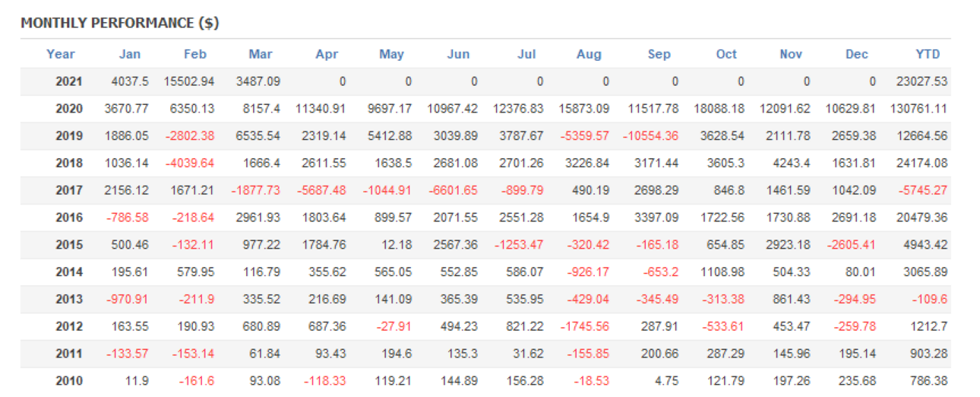Select the Aug column header
The width and height of the screenshot is (980, 397).
coord(589,54)
